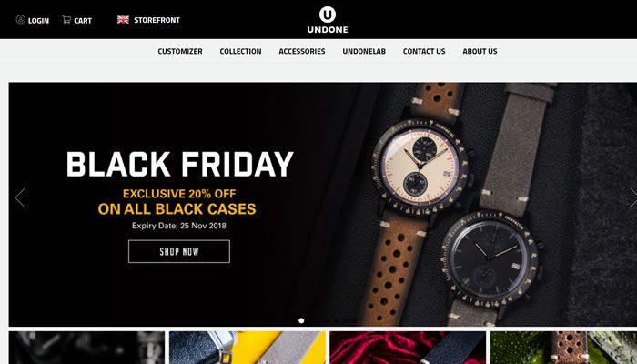Open the shopping cart icon
Viewport: 637px width, 364px height.
pos(66,19)
